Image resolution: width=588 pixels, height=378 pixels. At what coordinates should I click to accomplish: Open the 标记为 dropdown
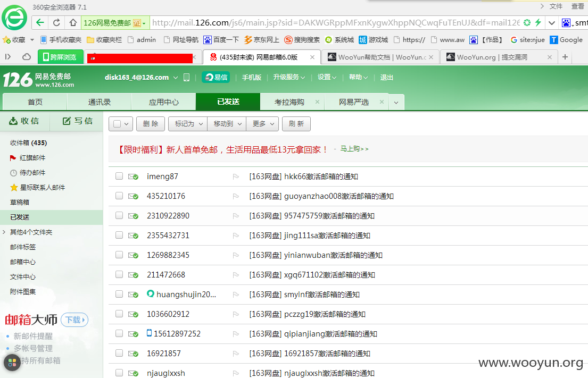[x=188, y=124]
